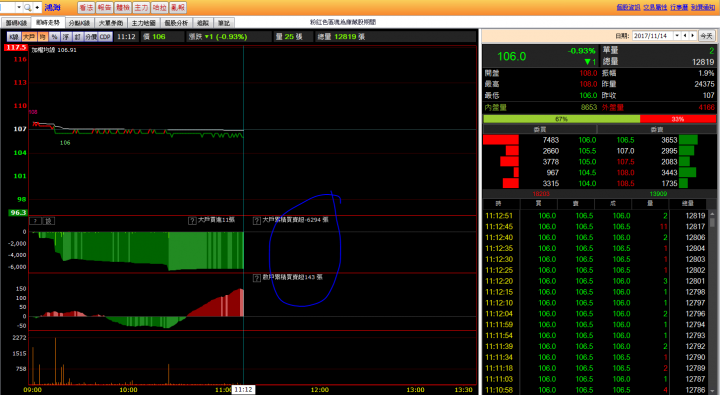The height and width of the screenshot is (395, 720).
Task: Click the 33% outer volume red bar
Action: tap(678, 119)
